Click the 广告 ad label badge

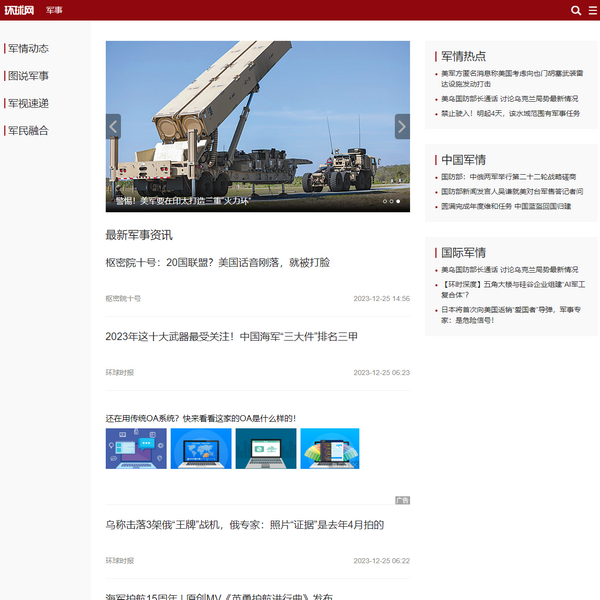[402, 500]
